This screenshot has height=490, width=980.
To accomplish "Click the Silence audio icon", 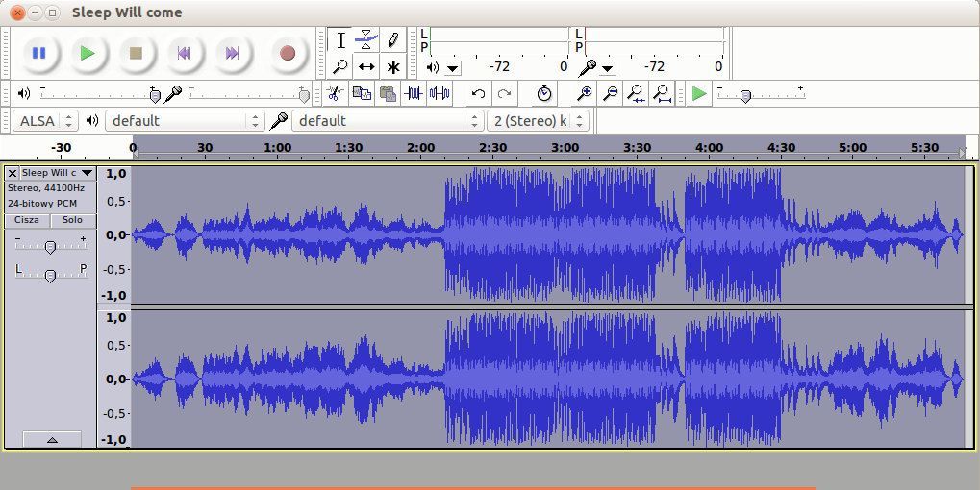I will [440, 93].
